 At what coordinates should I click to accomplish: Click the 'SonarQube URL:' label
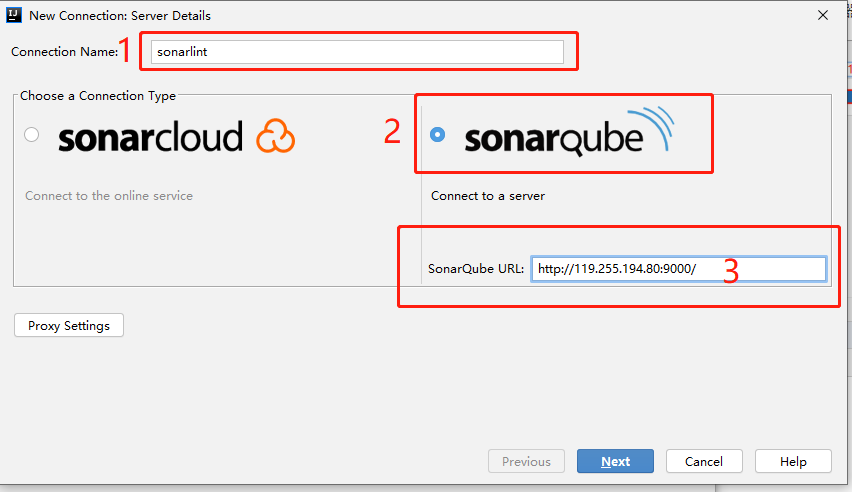(x=475, y=269)
